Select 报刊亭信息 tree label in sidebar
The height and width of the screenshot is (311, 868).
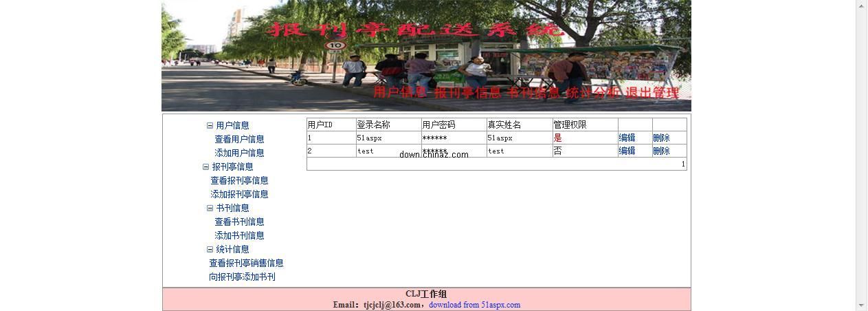click(232, 167)
